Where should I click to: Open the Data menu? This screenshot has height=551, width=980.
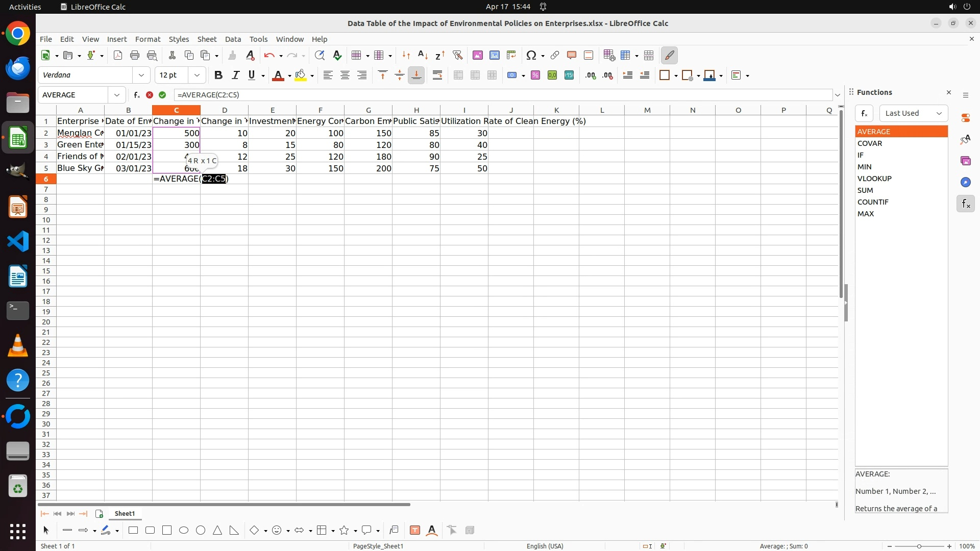233,39
